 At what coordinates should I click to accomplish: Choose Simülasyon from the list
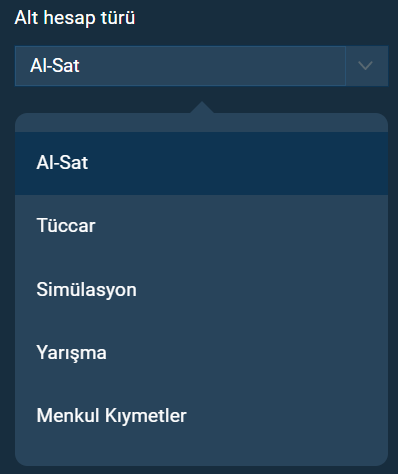tap(201, 289)
